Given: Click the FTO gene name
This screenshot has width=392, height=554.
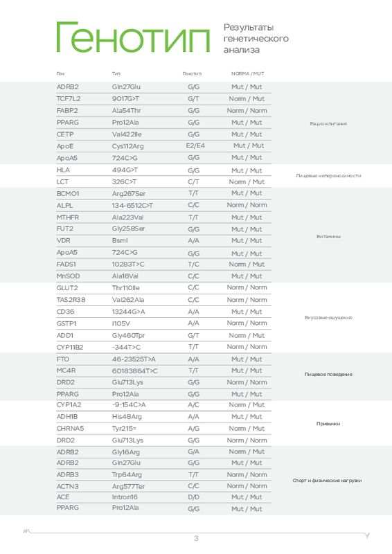Looking at the screenshot, I should [x=63, y=359].
